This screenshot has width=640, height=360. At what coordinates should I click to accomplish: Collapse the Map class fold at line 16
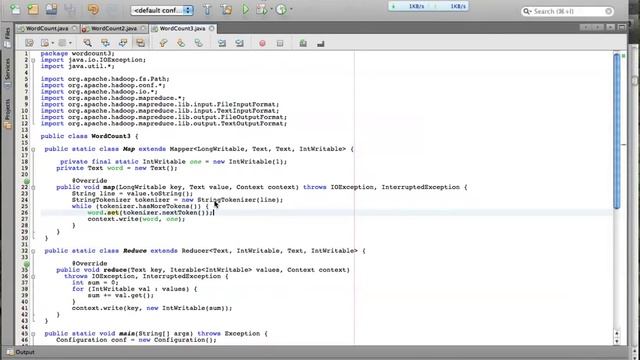point(33,149)
